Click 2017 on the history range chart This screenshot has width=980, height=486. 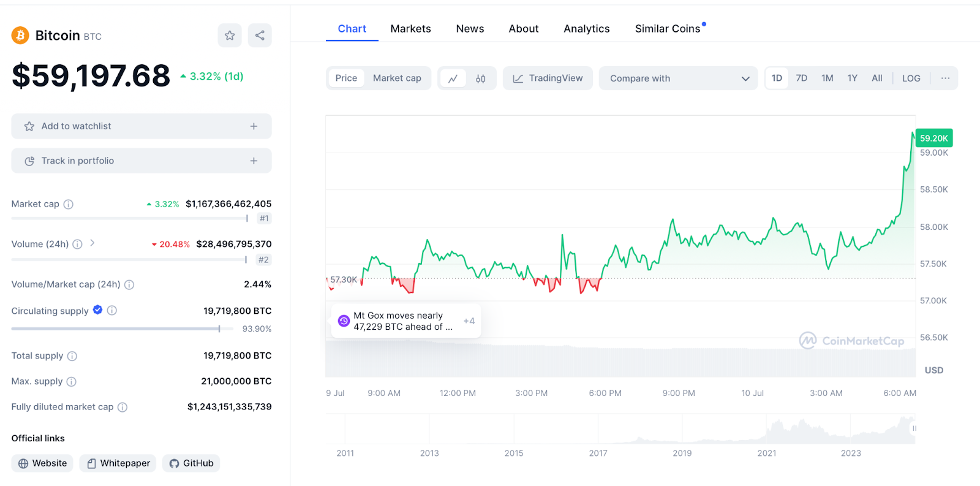tap(598, 454)
